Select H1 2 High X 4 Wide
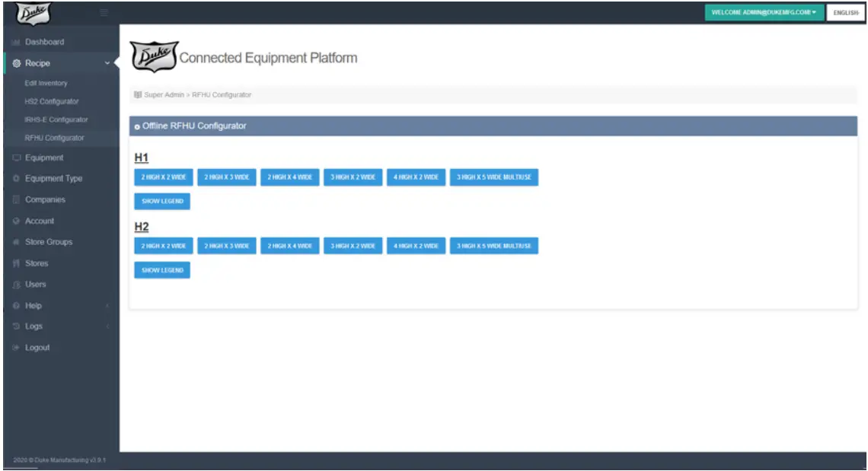This screenshot has height=471, width=868. pyautogui.click(x=289, y=177)
